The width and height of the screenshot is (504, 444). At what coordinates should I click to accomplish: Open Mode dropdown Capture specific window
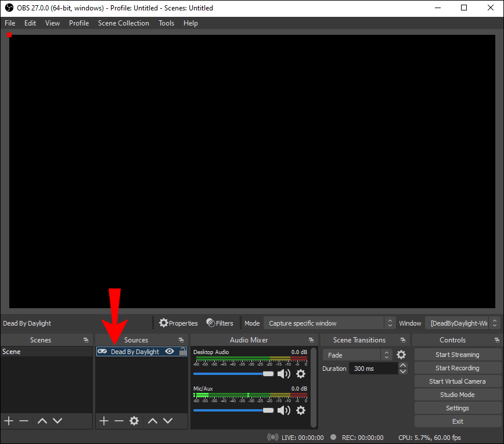(x=329, y=323)
